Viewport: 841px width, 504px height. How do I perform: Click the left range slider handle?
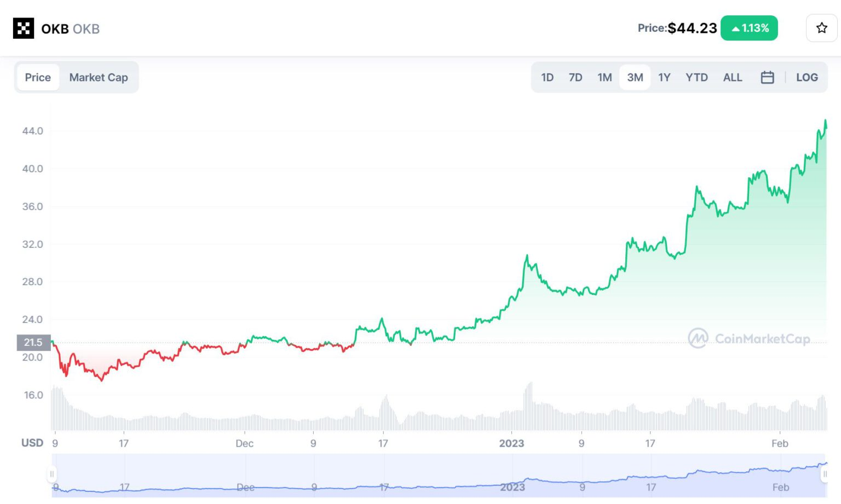pyautogui.click(x=52, y=474)
